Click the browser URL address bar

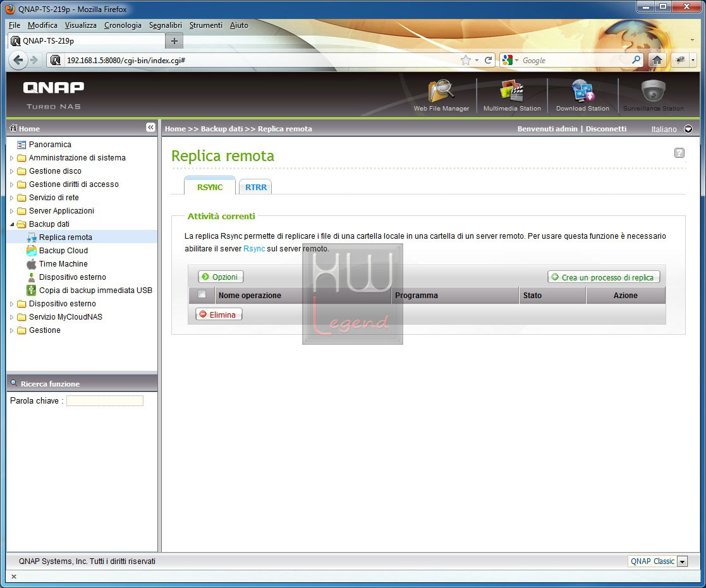(261, 60)
